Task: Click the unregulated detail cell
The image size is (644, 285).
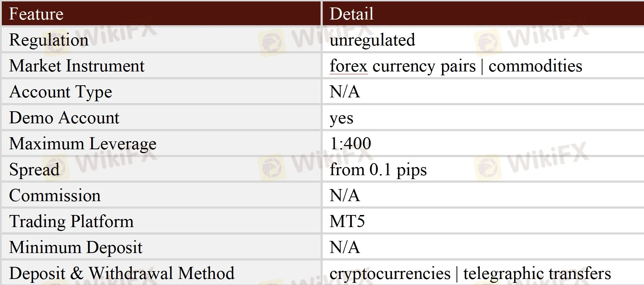Action: (372, 40)
